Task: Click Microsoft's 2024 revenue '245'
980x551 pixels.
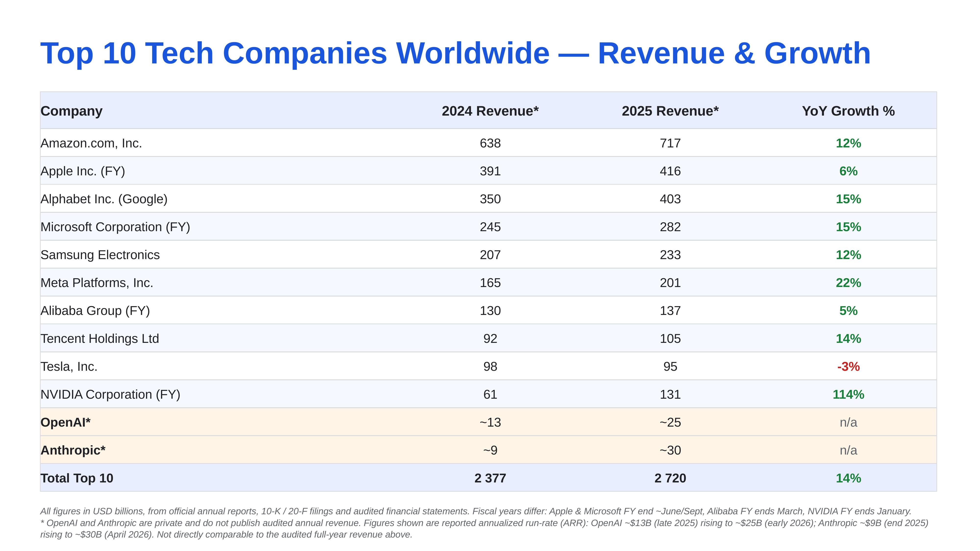Action: pos(490,227)
